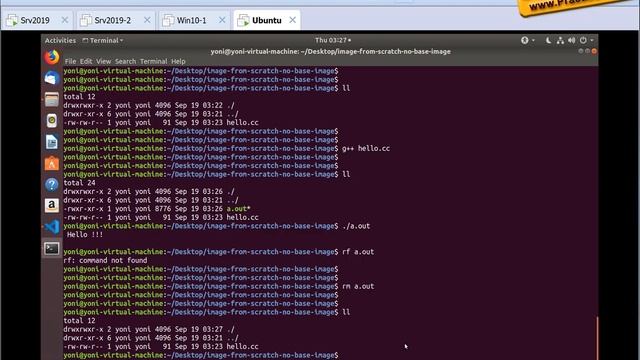The width and height of the screenshot is (640, 360).
Task: Click the 'g++ hello.cc' command text
Action: coord(366,149)
